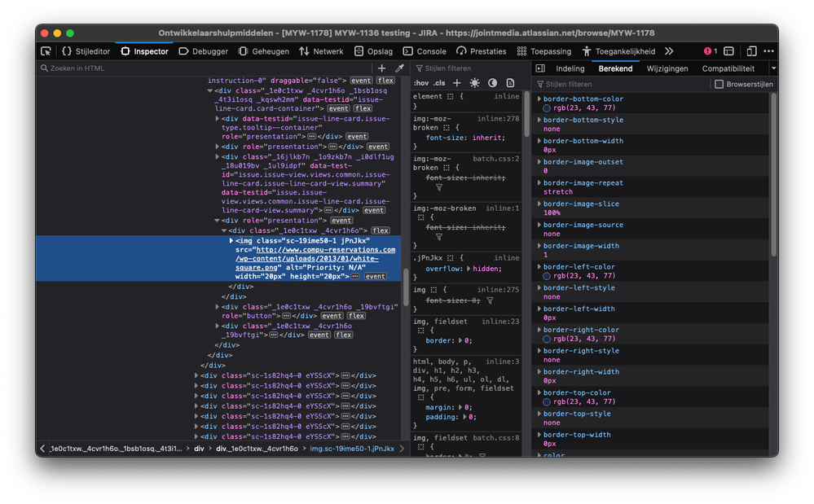814x504 pixels.
Task: Collapse the card-container div node
Action: (209, 90)
